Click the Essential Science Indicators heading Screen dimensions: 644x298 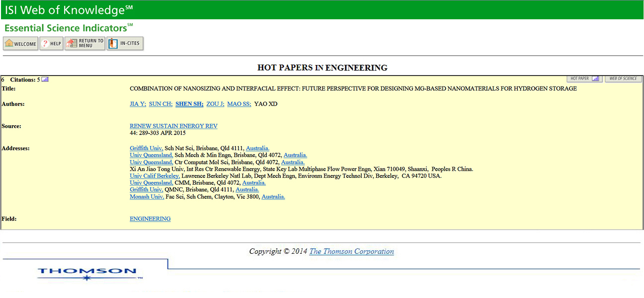69,28
